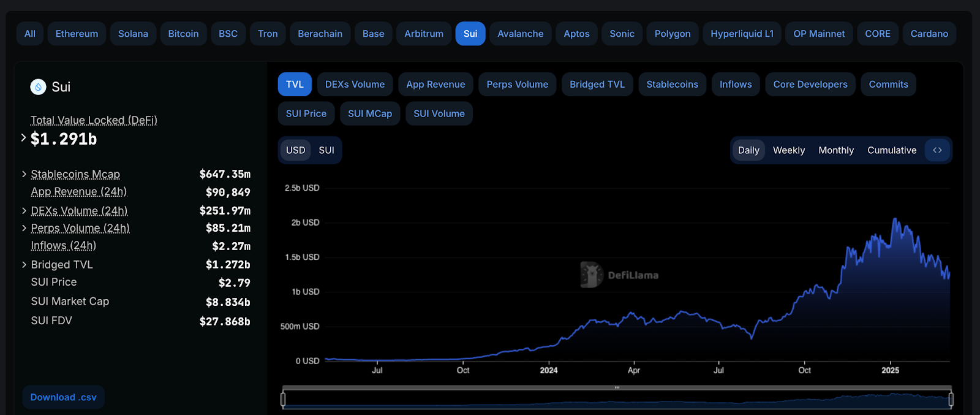Click the Inflows (24h) label
The width and height of the screenshot is (980, 415).
click(64, 245)
